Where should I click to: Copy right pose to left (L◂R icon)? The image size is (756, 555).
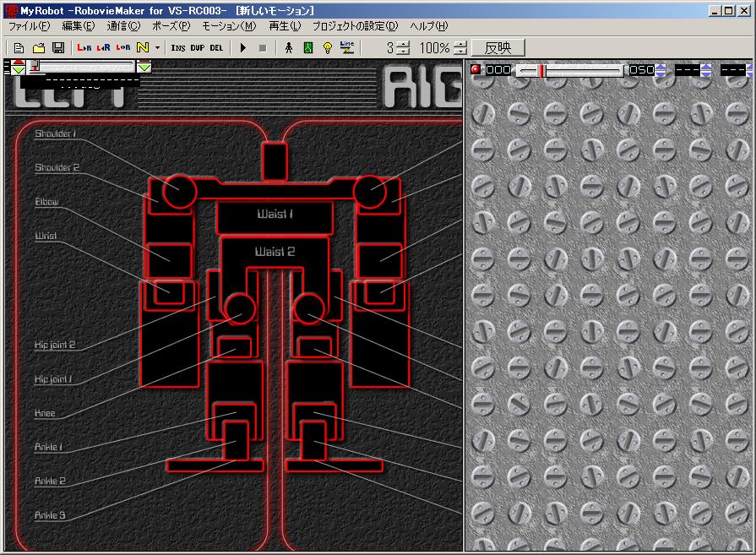point(104,48)
